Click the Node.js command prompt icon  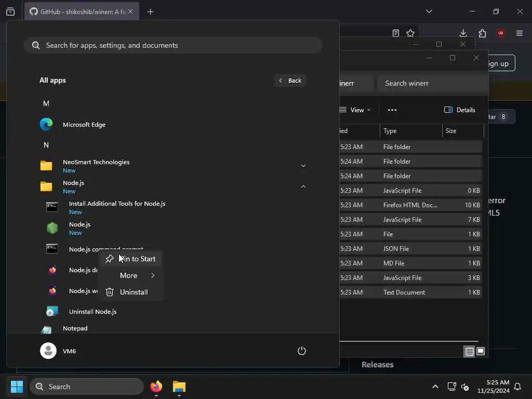coord(52,249)
